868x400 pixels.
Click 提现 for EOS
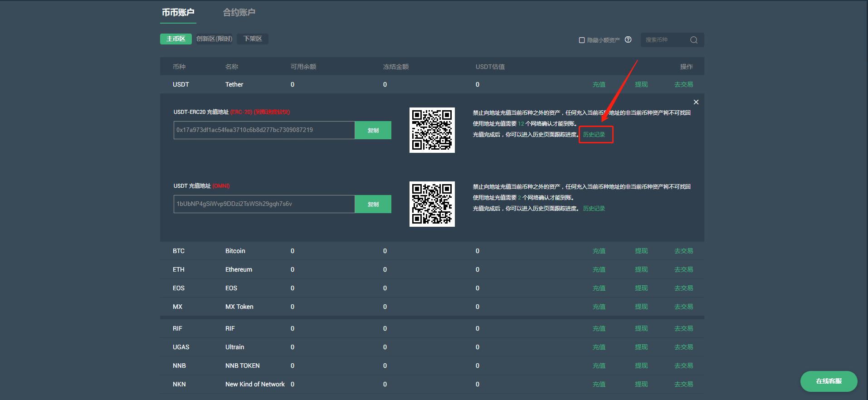click(x=641, y=288)
